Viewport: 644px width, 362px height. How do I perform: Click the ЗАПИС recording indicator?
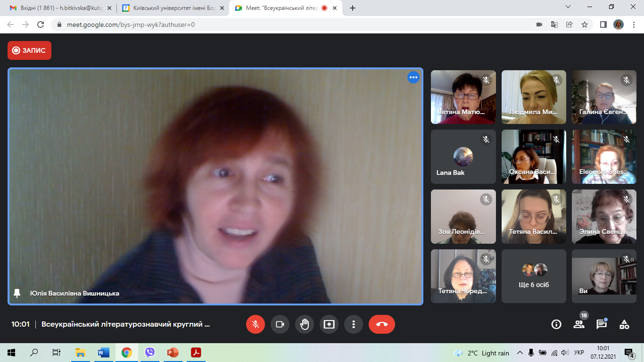click(29, 50)
